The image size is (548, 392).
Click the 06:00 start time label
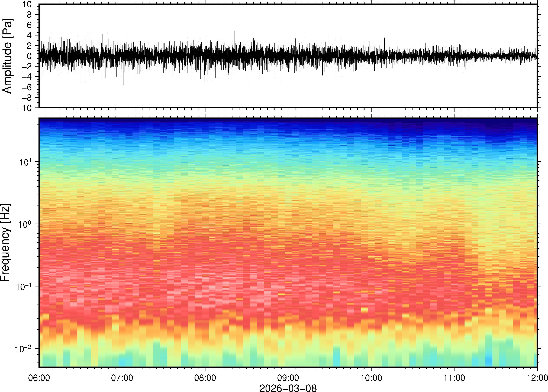coord(39,378)
